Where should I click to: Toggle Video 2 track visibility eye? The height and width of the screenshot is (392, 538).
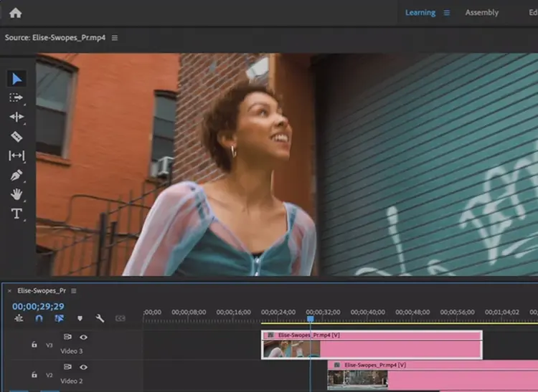pyautogui.click(x=84, y=367)
